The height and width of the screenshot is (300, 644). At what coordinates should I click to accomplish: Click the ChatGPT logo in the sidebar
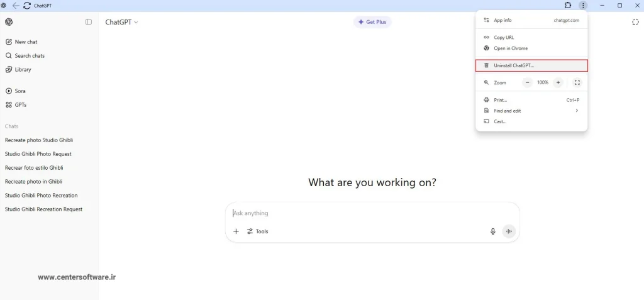pos(9,22)
